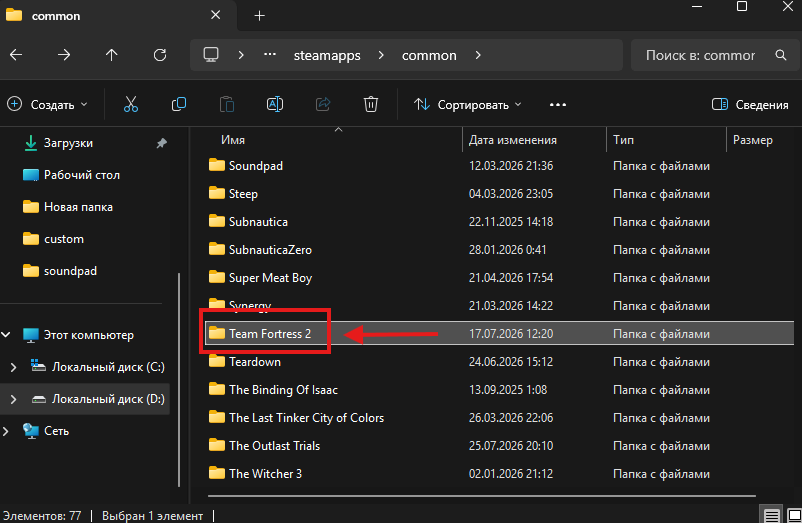
Task: Open the Сортировать dropdown
Action: point(467,104)
